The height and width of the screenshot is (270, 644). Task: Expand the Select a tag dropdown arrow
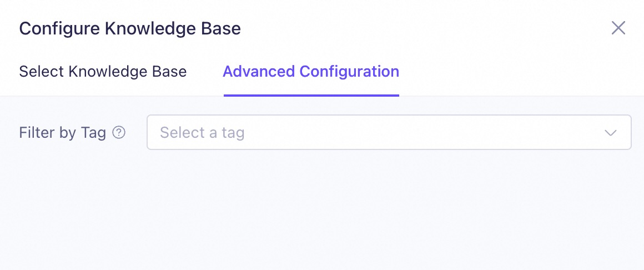(x=611, y=133)
